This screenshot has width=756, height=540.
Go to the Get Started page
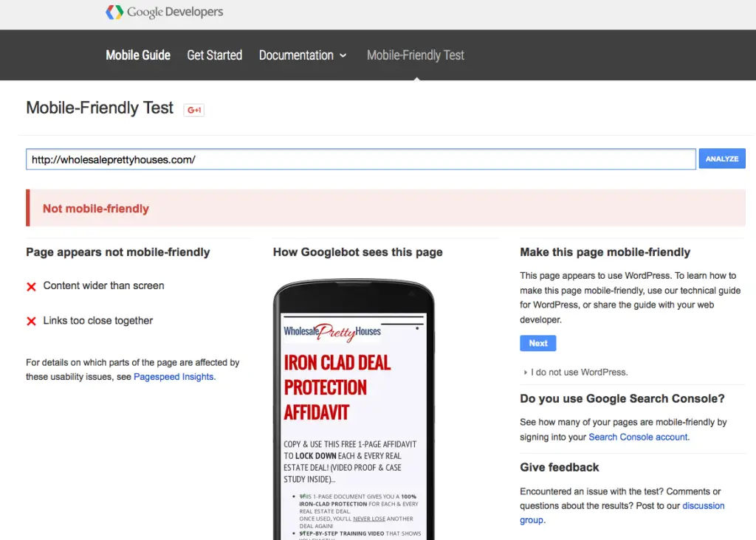click(215, 55)
